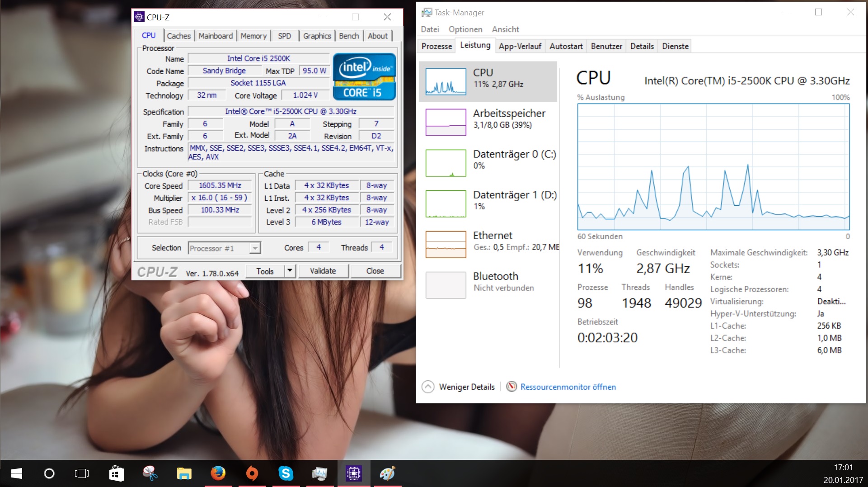
Task: Open the Processor #1 selection dropdown
Action: coord(225,248)
